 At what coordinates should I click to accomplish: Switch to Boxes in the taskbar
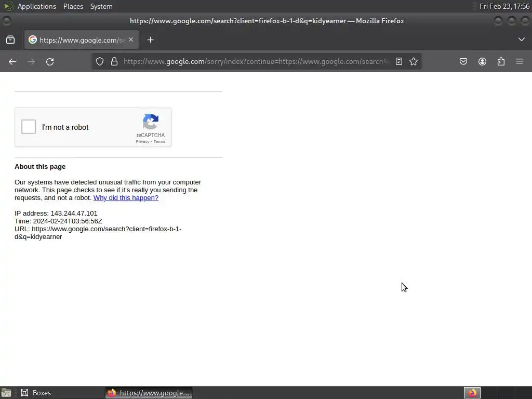[x=36, y=393]
